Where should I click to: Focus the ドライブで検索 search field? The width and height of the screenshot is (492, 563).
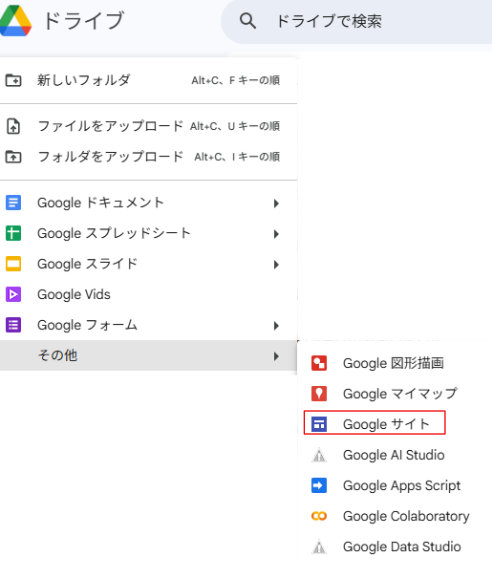(x=356, y=21)
